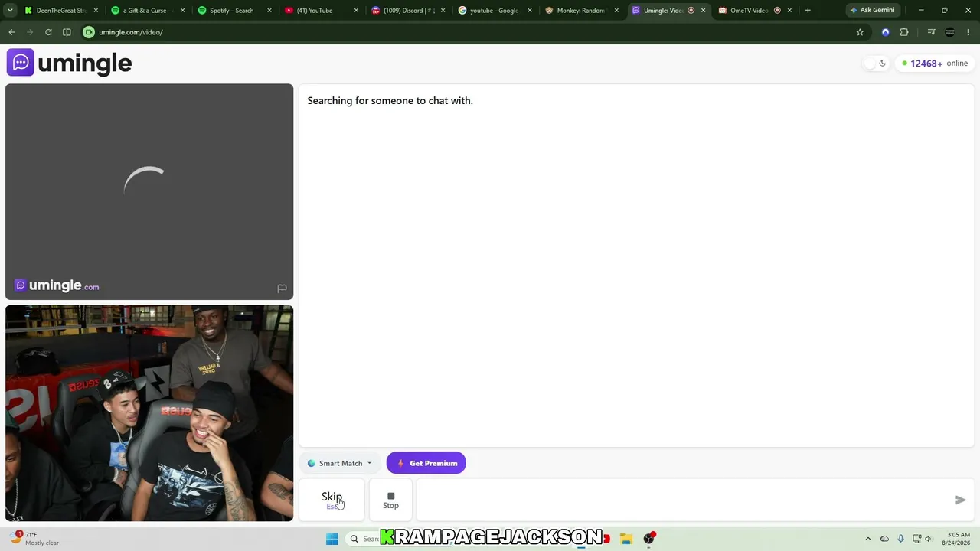Viewport: 980px width, 551px height.
Task: Close the Umingle browser tab
Action: pos(703,11)
